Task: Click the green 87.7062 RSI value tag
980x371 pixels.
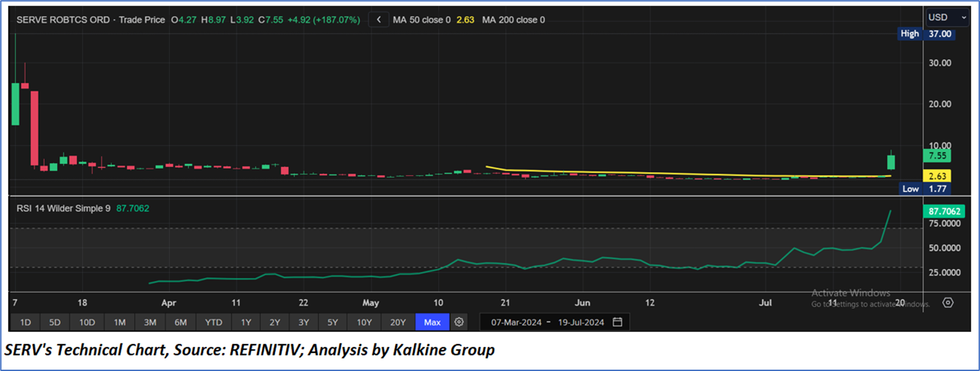Action: click(942, 211)
